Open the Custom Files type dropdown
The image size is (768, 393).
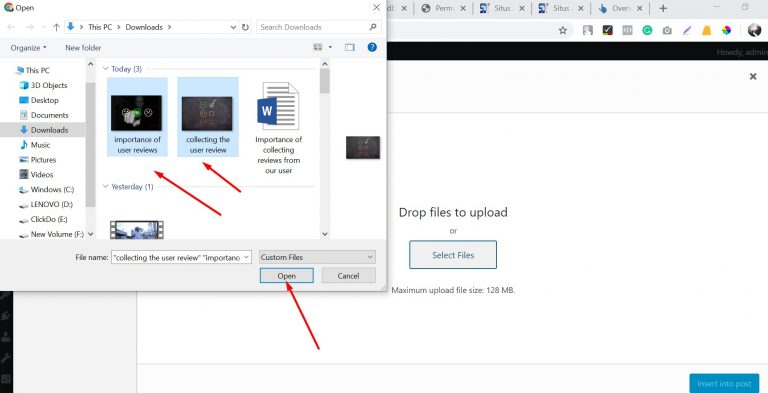pos(317,257)
